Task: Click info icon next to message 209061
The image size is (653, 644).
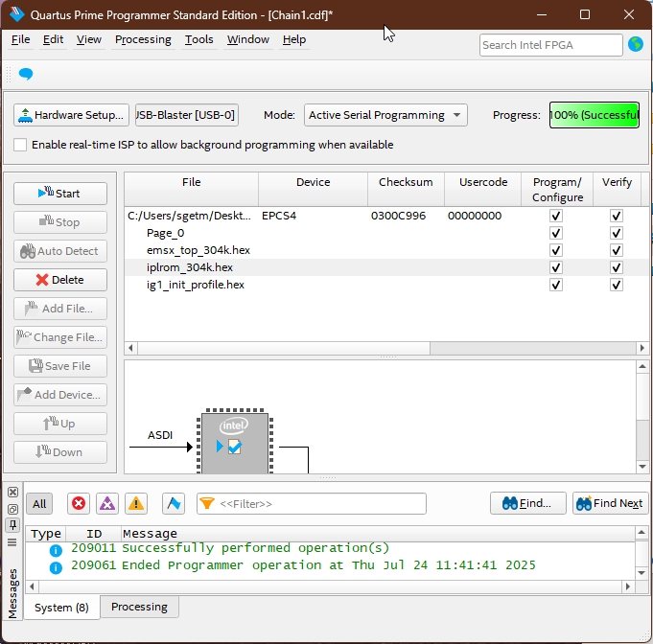Action: pyautogui.click(x=56, y=567)
